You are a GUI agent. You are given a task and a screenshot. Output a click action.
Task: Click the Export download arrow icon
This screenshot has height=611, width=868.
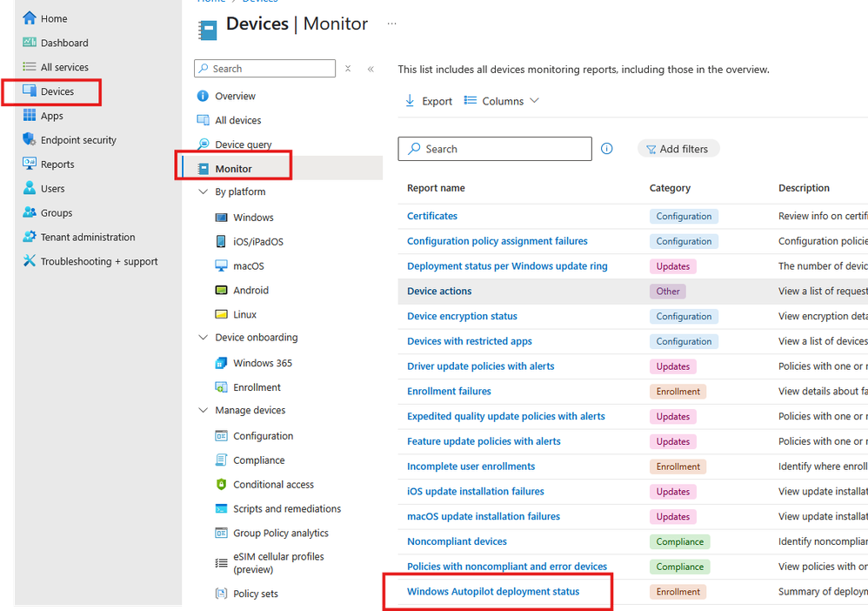tap(410, 101)
